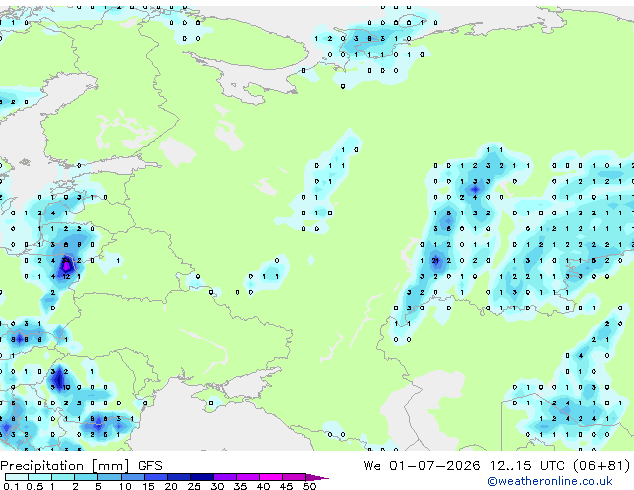This screenshot has height=490, width=634.
Task: Click the legend label '0.1'
Action: [11, 486]
